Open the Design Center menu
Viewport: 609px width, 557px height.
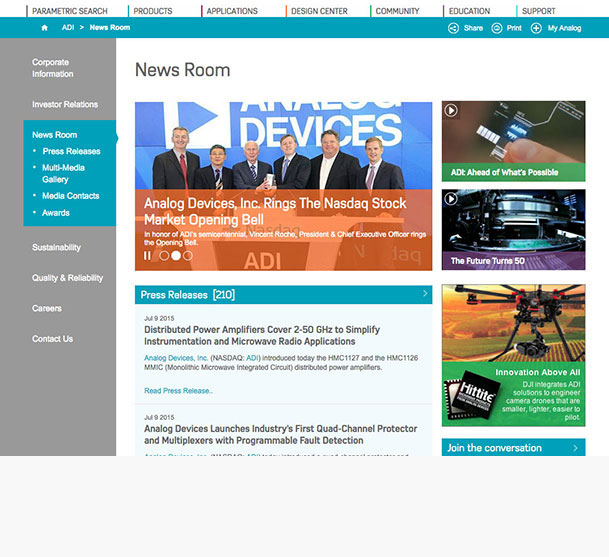click(x=318, y=11)
